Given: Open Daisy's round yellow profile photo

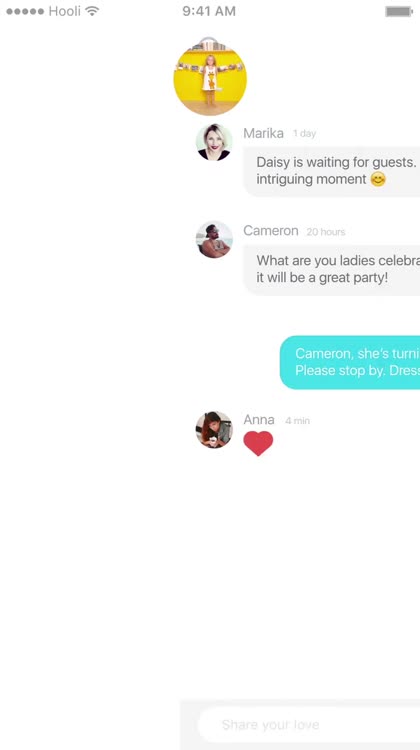Looking at the screenshot, I should pyautogui.click(x=210, y=78).
